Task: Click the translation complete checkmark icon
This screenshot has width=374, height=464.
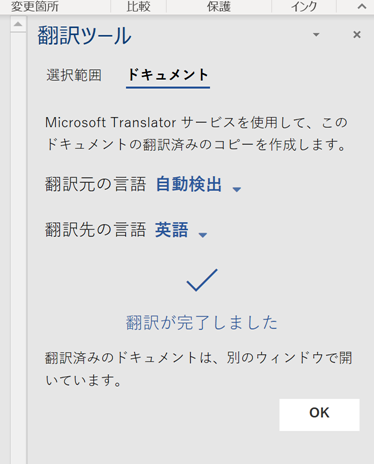Action: (x=202, y=280)
